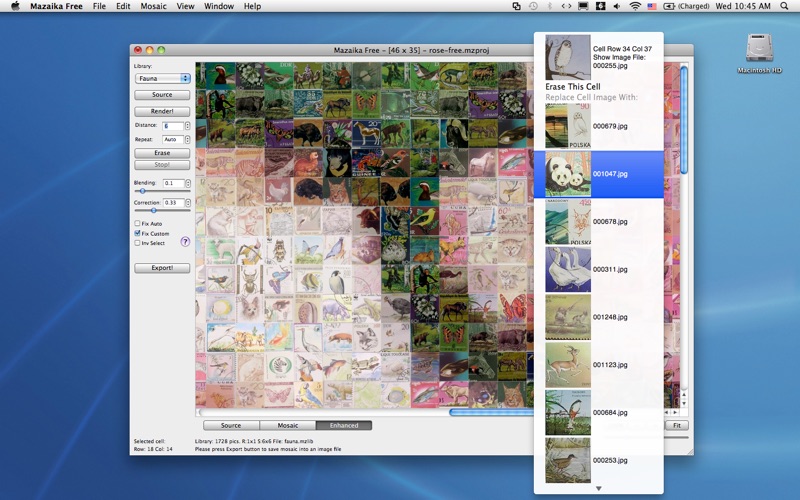Click the Time Machine icon in menu bar
This screenshot has width=800, height=500.
pos(533,6)
